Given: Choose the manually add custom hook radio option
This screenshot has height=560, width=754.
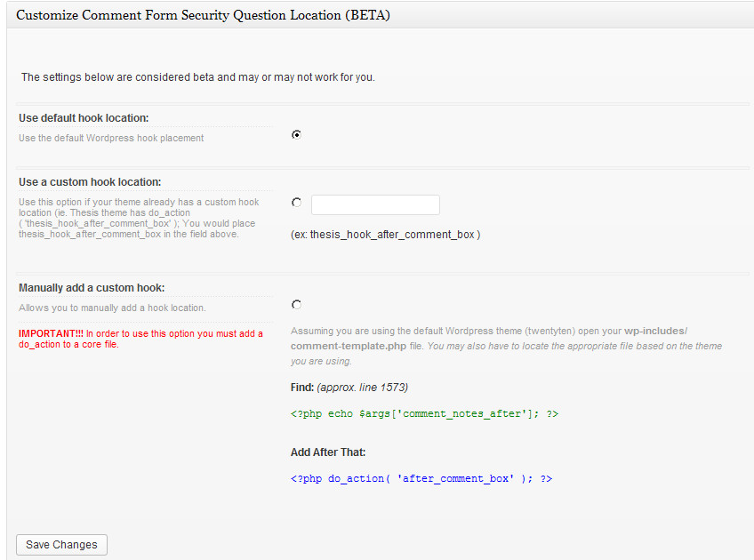Looking at the screenshot, I should pyautogui.click(x=296, y=304).
